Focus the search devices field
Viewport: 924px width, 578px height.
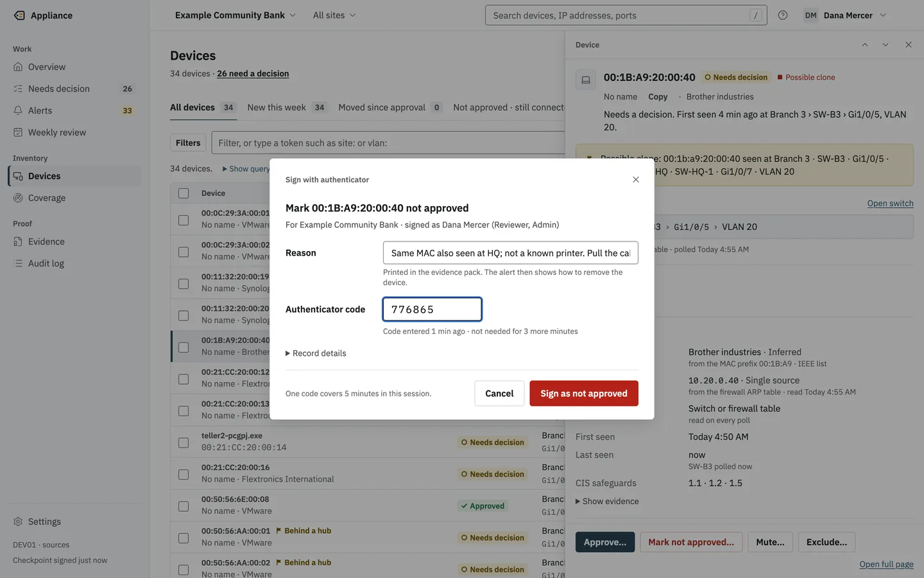click(x=626, y=15)
